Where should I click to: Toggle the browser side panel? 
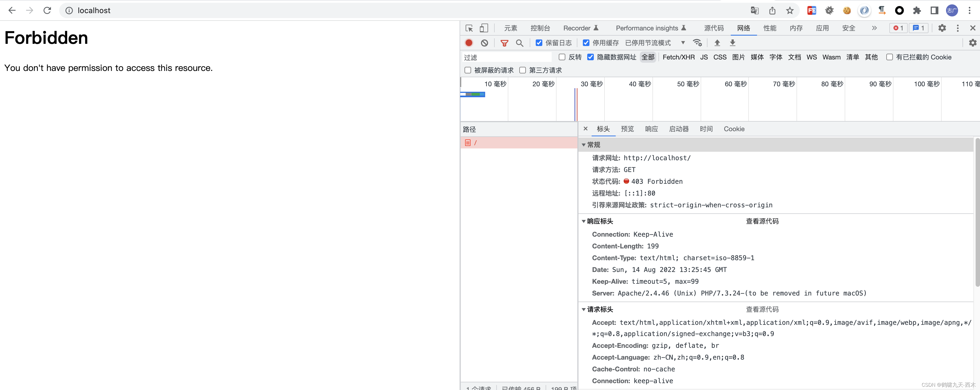coord(934,10)
